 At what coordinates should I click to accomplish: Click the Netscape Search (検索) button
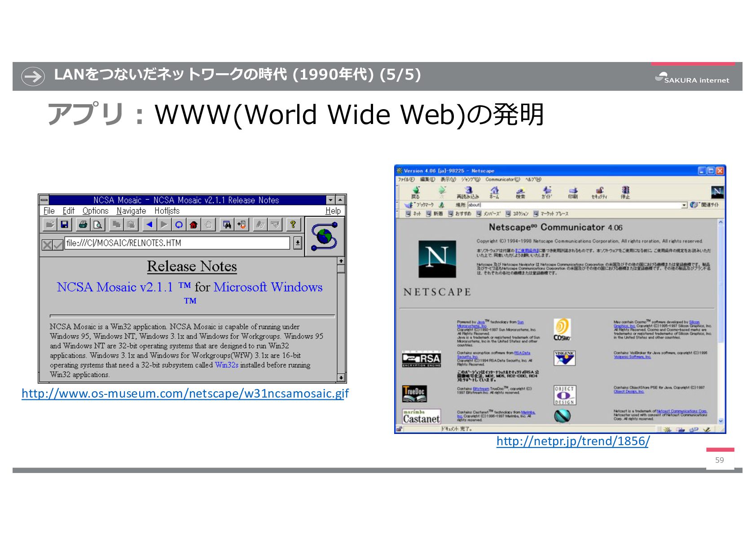[520, 192]
